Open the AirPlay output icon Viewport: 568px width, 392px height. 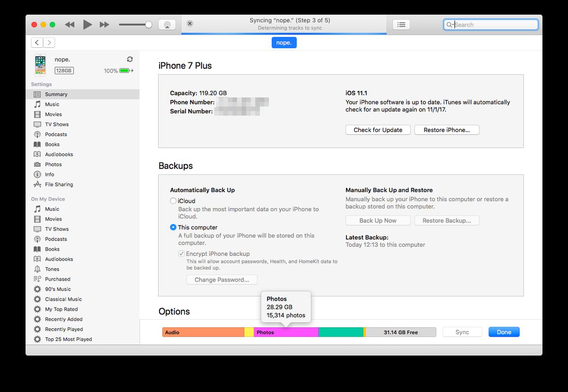[x=167, y=25]
